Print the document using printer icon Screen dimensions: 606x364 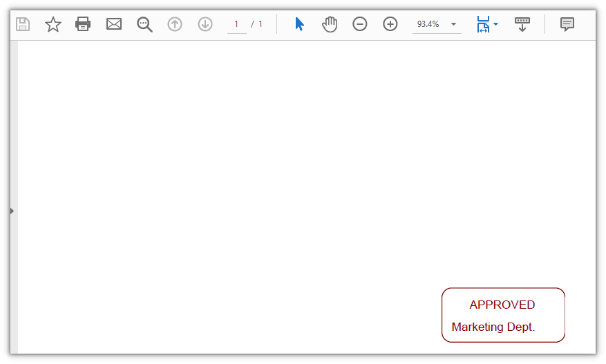[x=83, y=24]
